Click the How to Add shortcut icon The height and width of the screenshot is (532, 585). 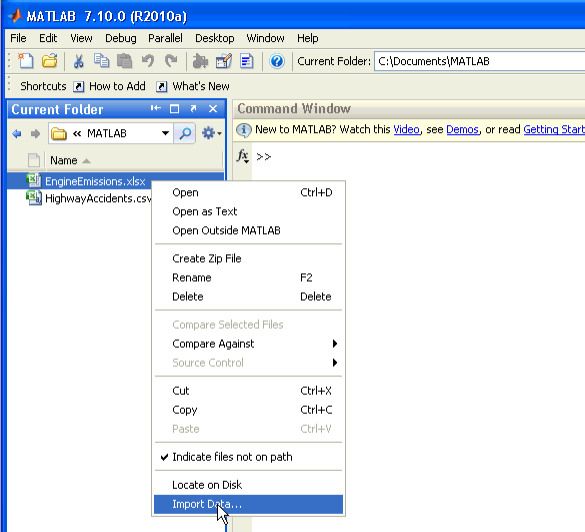[79, 87]
